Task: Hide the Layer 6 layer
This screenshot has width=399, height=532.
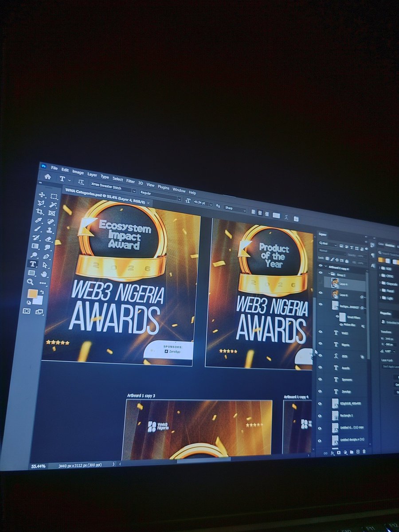Action: 321,293
